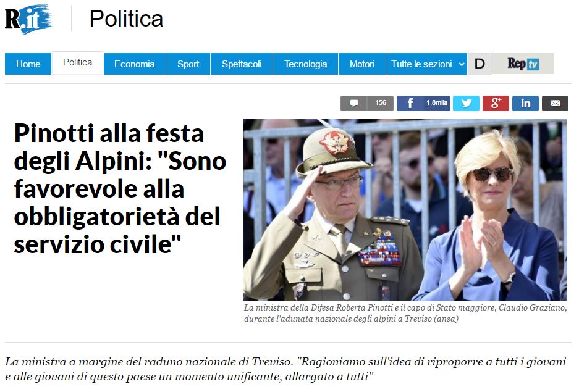Open the Rep tv logo link
Screen dimensions: 579x392
(523, 64)
